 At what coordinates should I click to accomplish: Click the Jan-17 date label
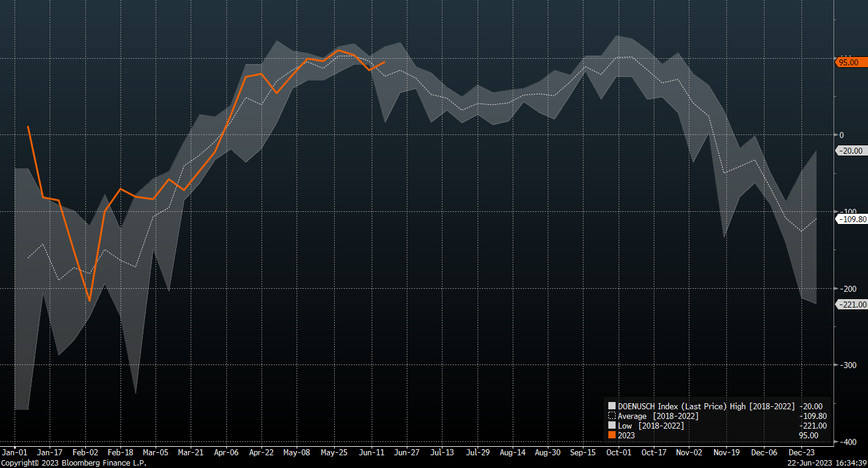(50, 452)
